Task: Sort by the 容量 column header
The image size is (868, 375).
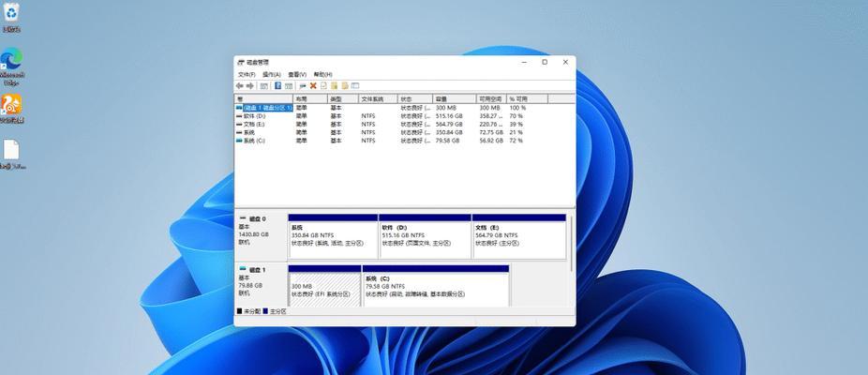Action: click(x=455, y=98)
